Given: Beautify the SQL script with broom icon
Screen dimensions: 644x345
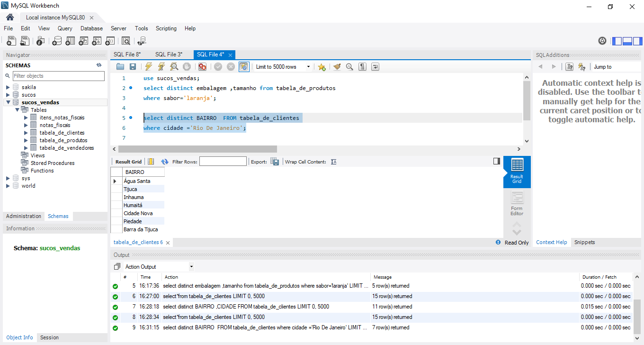Looking at the screenshot, I should 337,67.
